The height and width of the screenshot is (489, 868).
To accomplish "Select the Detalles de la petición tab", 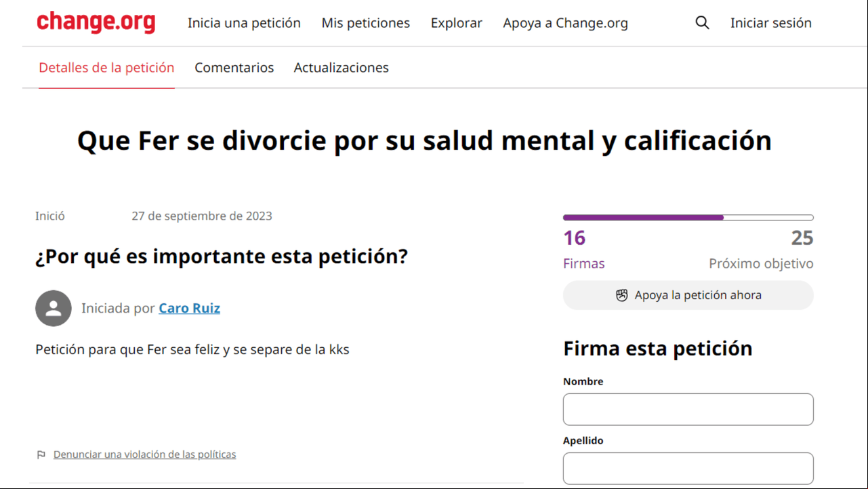I will tap(106, 68).
